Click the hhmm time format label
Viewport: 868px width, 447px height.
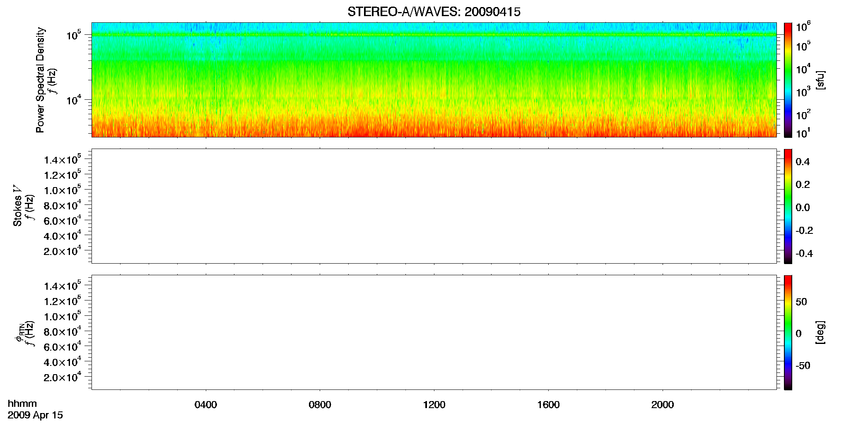click(x=22, y=404)
